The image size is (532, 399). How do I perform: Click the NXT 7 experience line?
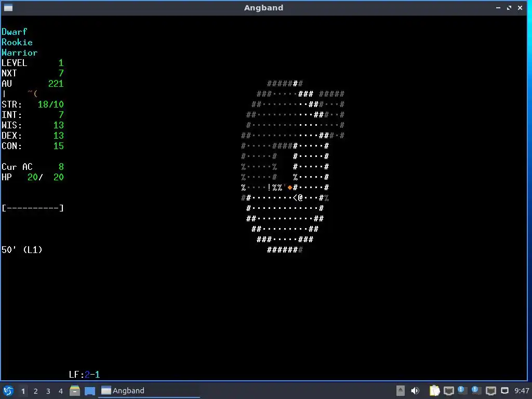(x=33, y=73)
